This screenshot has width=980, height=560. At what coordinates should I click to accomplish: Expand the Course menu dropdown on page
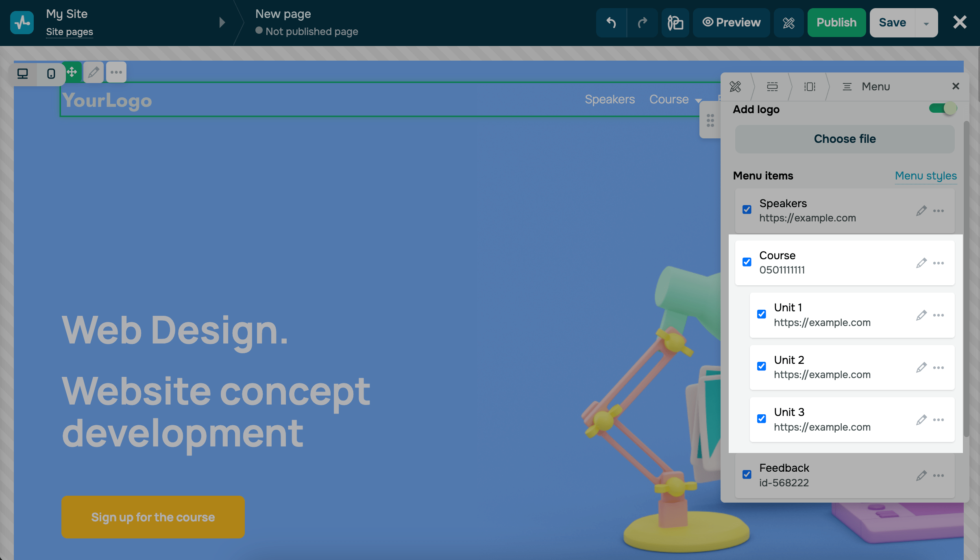pos(699,101)
